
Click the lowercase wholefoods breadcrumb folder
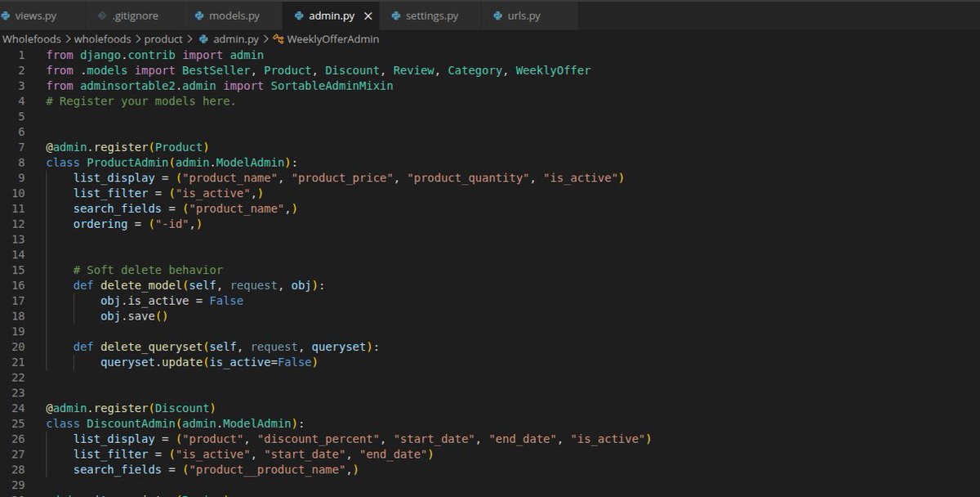(x=104, y=38)
